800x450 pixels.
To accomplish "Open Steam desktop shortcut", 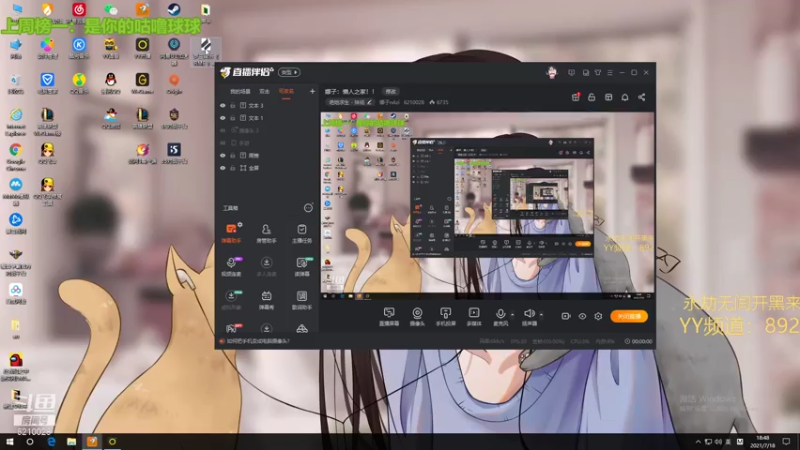I will pos(173,10).
